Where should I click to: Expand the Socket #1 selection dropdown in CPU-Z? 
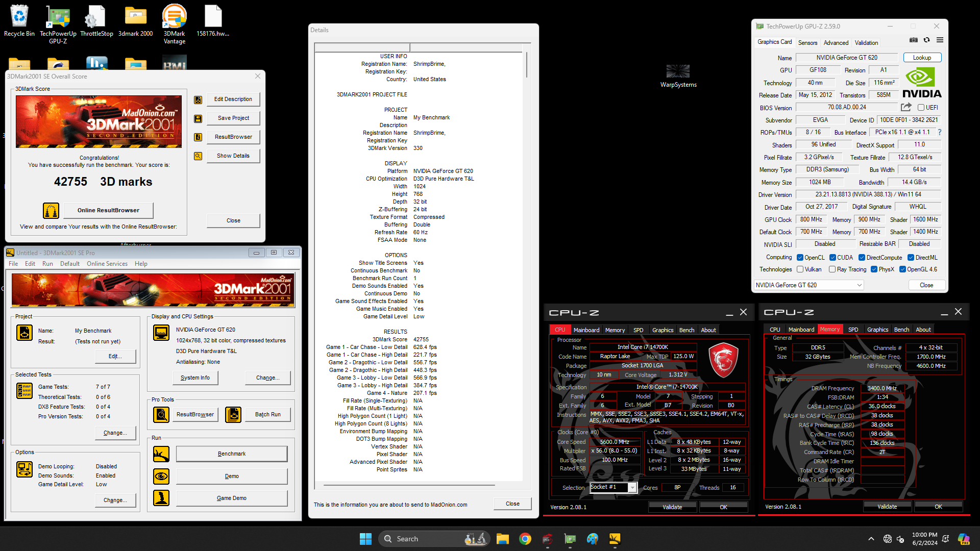point(632,488)
